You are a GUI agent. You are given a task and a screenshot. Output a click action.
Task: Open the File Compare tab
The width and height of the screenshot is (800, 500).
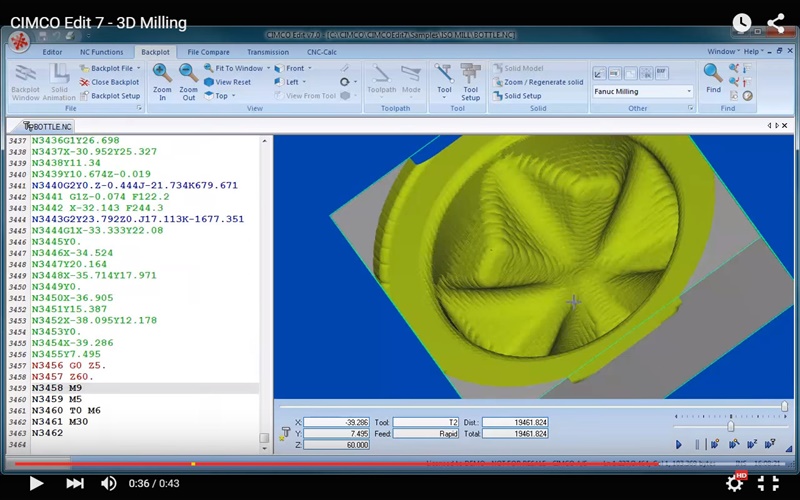208,52
